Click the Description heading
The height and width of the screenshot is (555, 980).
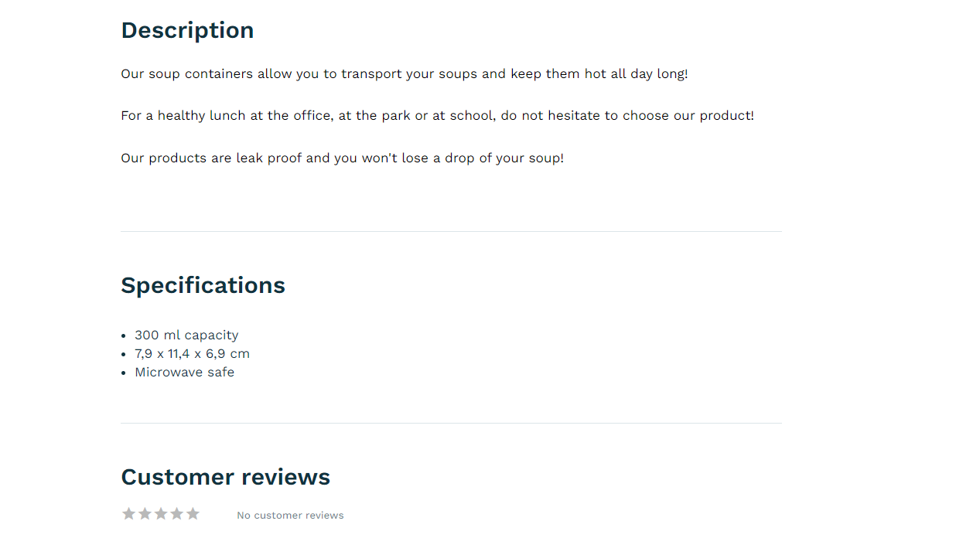tap(187, 30)
